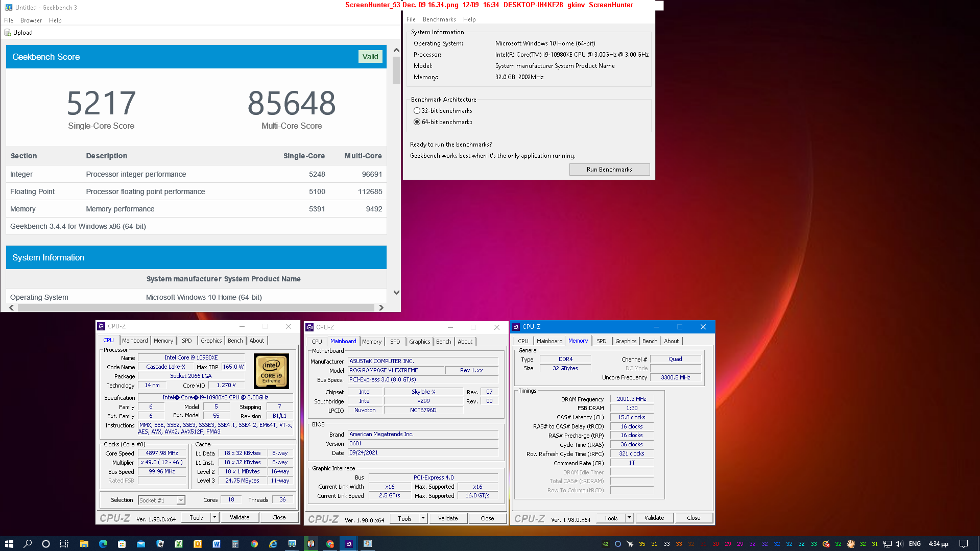Open Memory tab in left CPU-Z window
Image resolution: width=980 pixels, height=551 pixels.
coord(163,341)
